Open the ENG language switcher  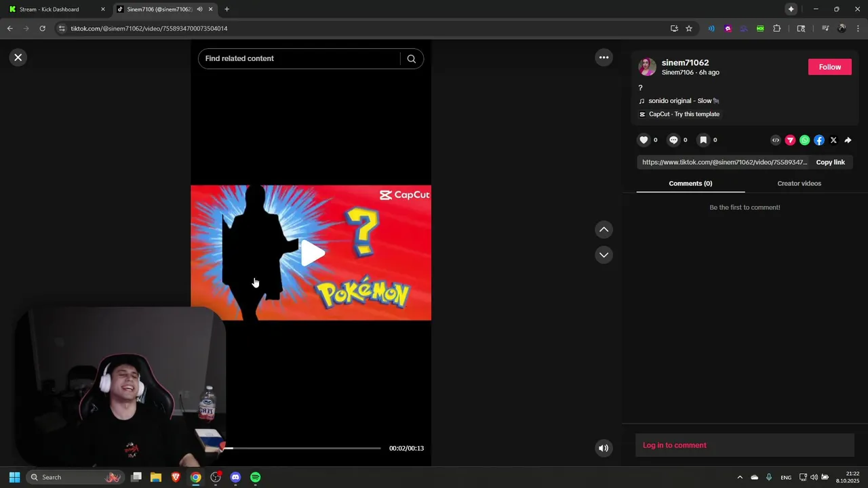coord(786,478)
